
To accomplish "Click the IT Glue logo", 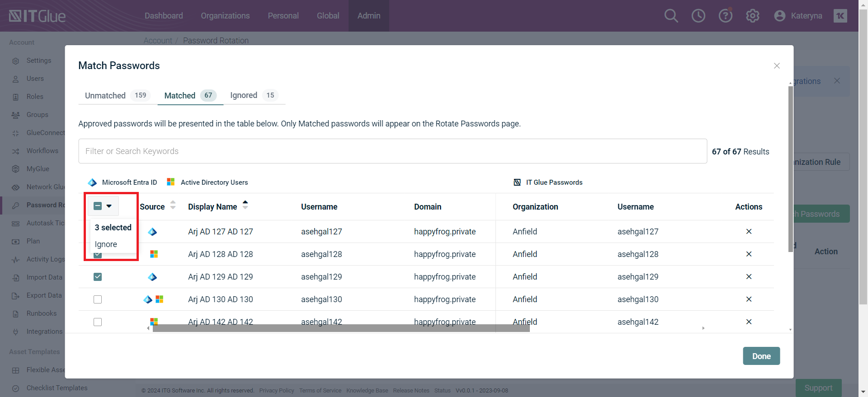I will (x=37, y=16).
